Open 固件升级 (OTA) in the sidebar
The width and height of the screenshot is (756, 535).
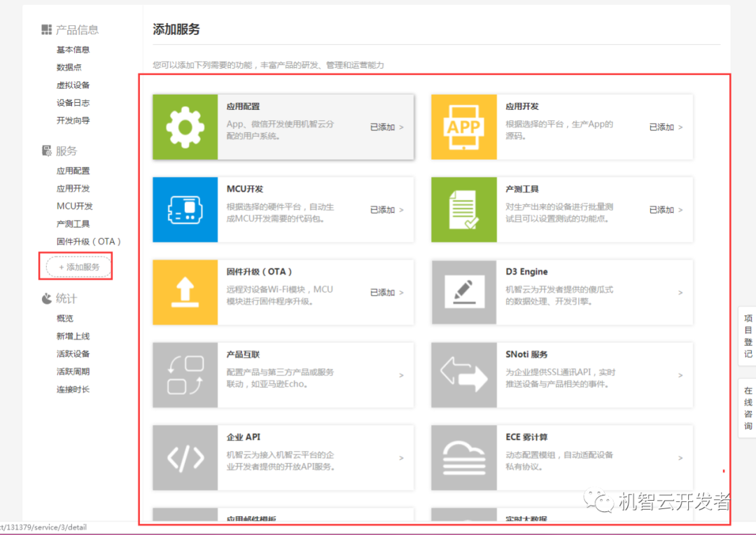click(88, 241)
